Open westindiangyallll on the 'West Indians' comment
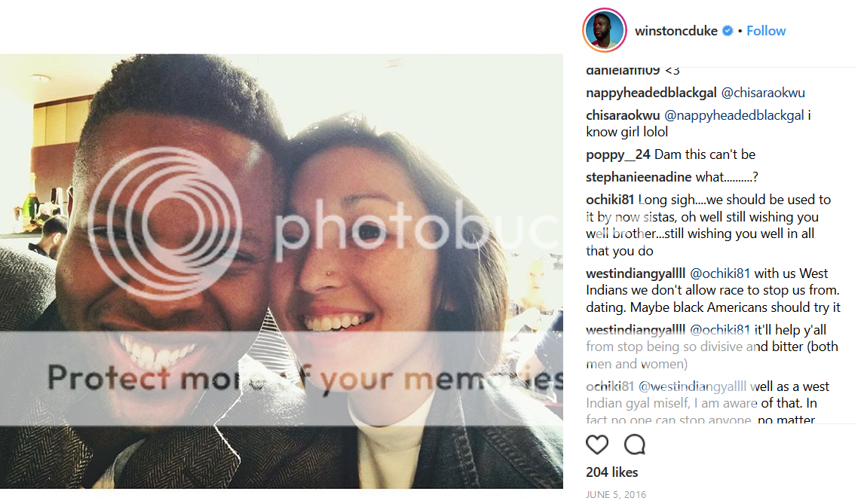The height and width of the screenshot is (504, 864). point(636,273)
